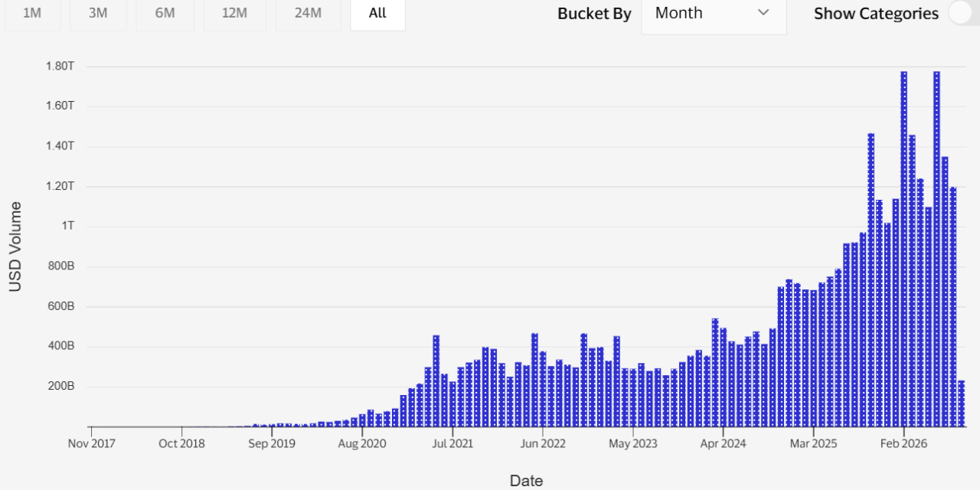Click the Apr 2024 axis label
980x490 pixels.
click(723, 443)
